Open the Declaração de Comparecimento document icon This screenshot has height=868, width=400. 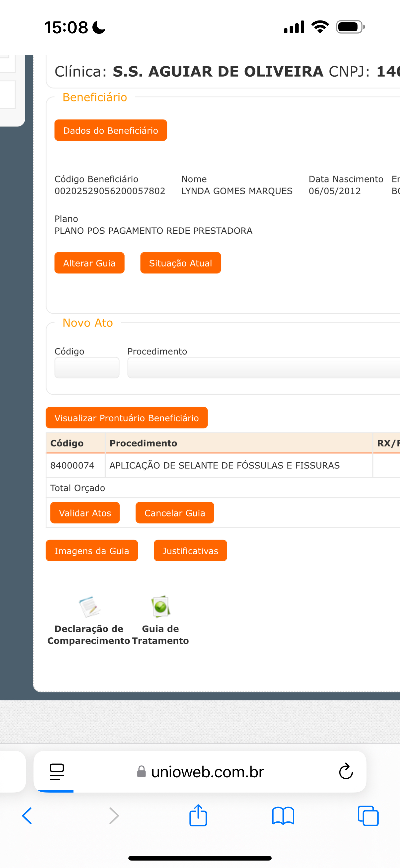[x=90, y=607]
